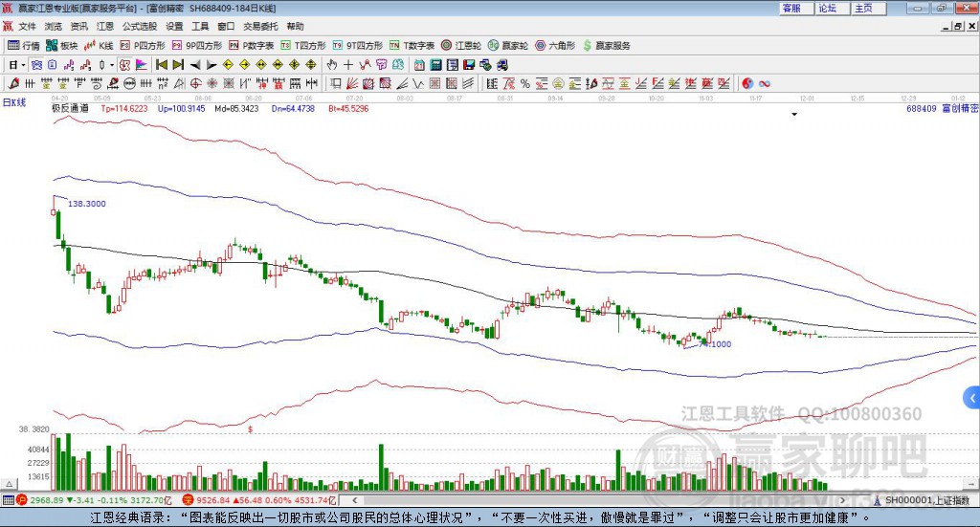Click the Tp=114.6223 value

[124, 109]
